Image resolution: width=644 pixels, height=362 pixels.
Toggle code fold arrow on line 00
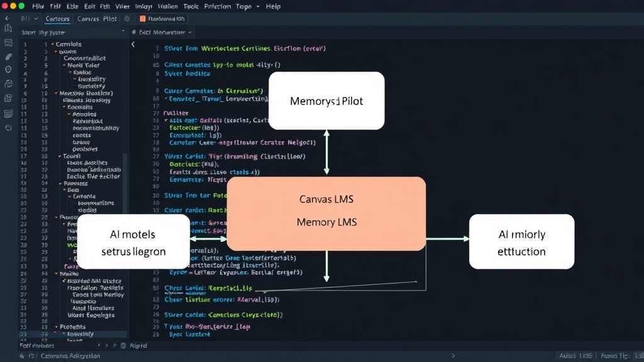[166, 120]
